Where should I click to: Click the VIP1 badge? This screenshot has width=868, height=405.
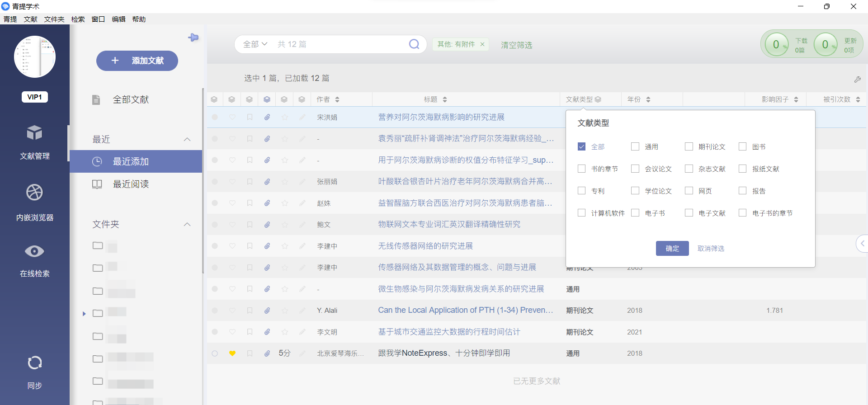tap(35, 97)
